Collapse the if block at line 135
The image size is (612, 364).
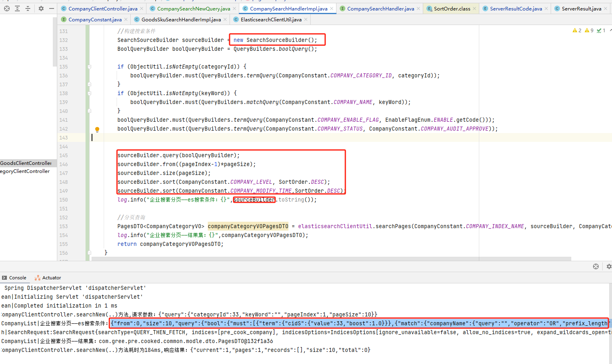(x=89, y=67)
